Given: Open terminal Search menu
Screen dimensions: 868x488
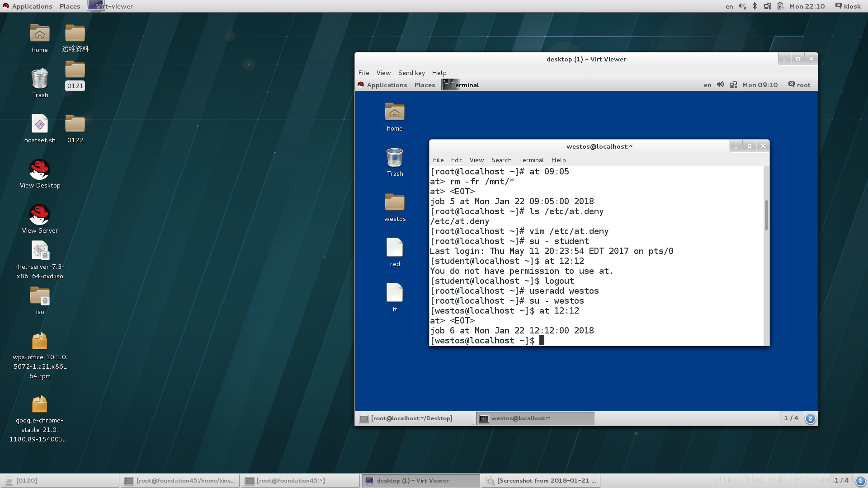Looking at the screenshot, I should click(x=501, y=160).
